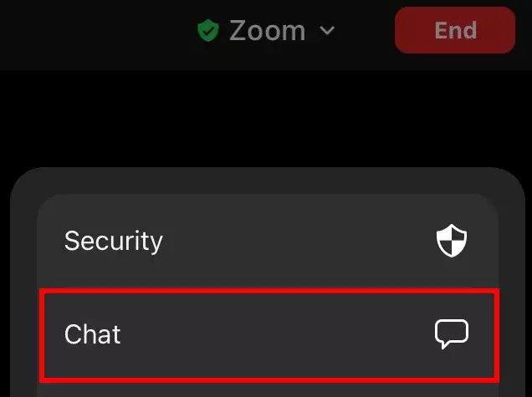The height and width of the screenshot is (397, 532).
Task: View meeting encryption info via green shield
Action: coord(207,31)
